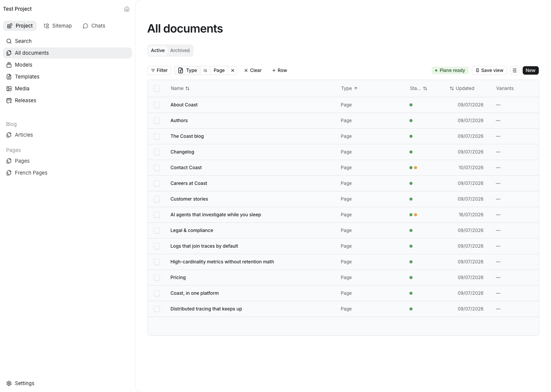
Task: Click the home icon beside Test Project
Action: (x=127, y=9)
